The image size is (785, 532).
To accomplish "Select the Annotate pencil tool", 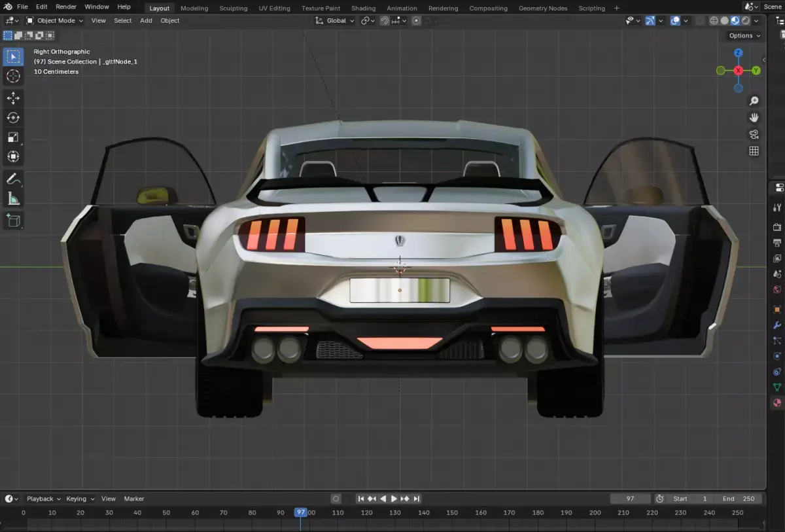I will (13, 179).
